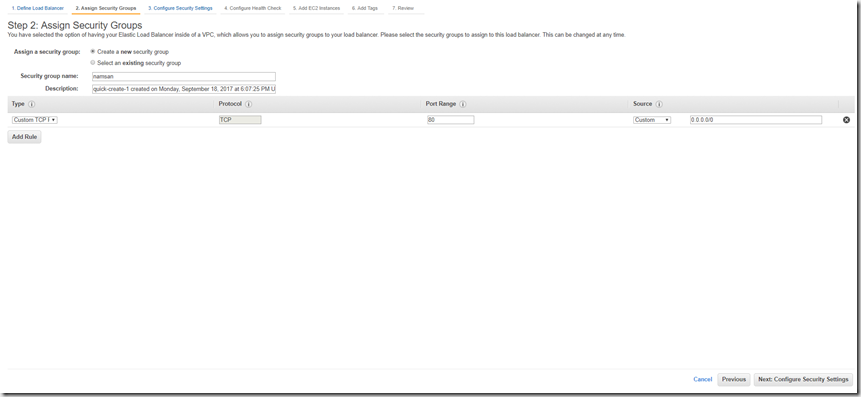
Task: Open 5. Add EC2 Instances tab
Action: click(316, 8)
